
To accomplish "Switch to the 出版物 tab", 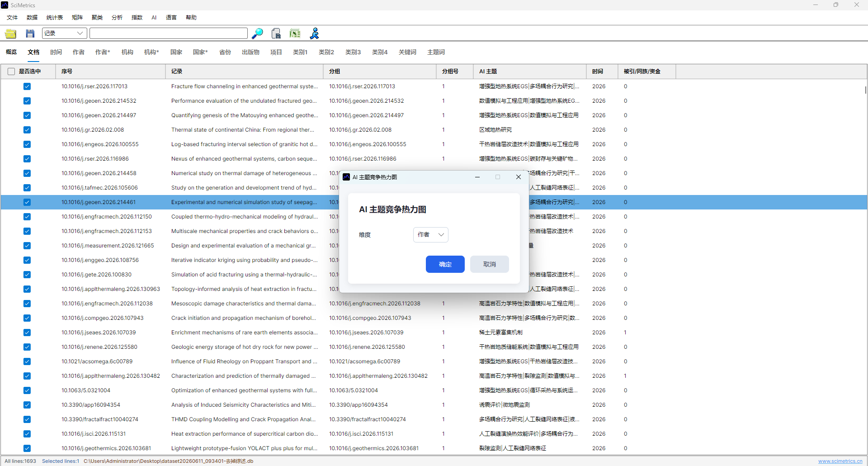I will coord(250,52).
